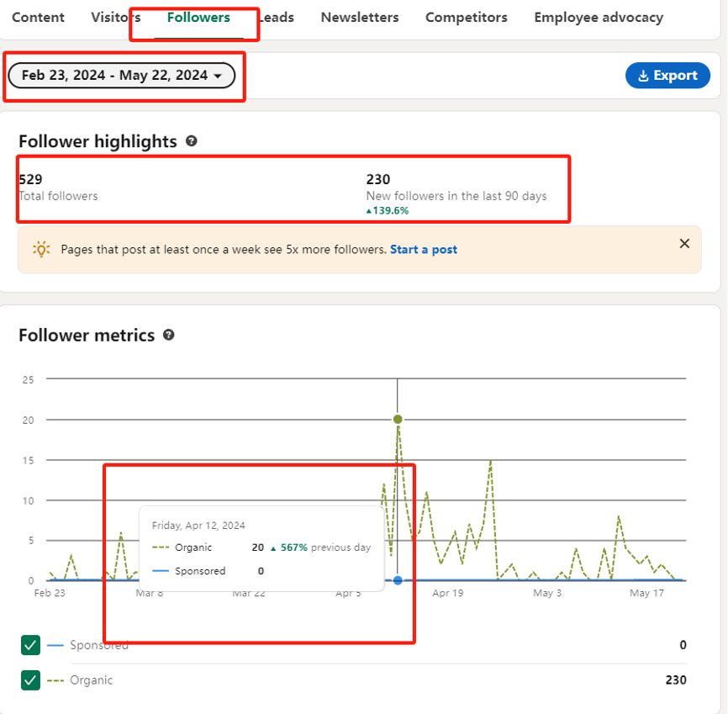
Task: Go to the Competitors tab
Action: [467, 18]
